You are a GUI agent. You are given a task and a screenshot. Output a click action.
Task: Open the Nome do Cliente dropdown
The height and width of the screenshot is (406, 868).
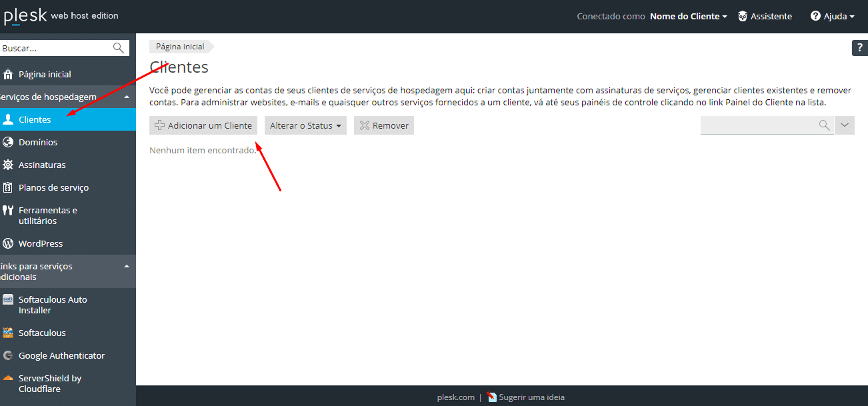pyautogui.click(x=689, y=16)
